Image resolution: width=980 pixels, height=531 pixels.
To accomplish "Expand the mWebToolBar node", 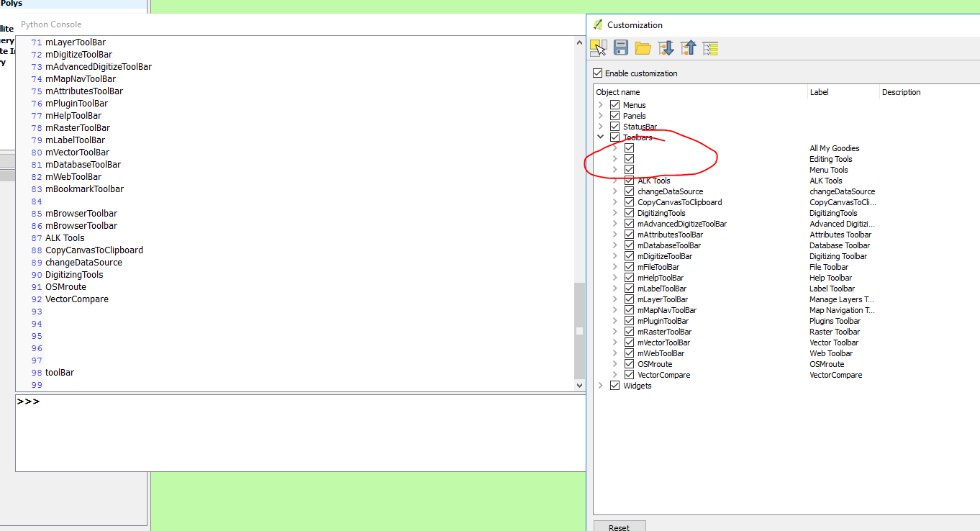I will click(615, 353).
